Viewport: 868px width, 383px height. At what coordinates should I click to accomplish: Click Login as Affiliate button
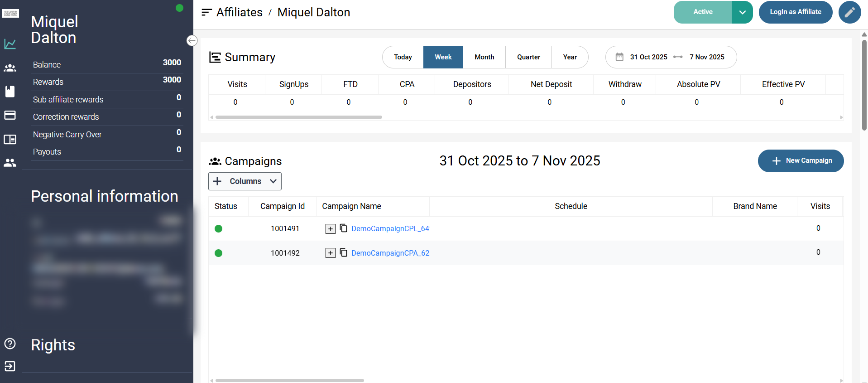pos(795,12)
